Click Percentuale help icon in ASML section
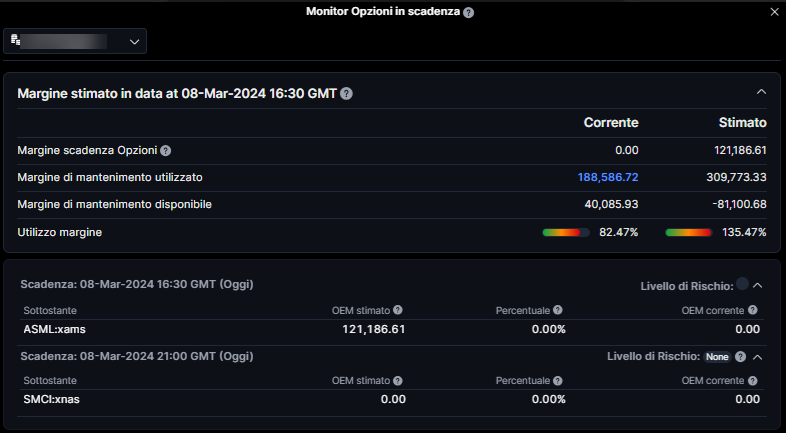The width and height of the screenshot is (786, 433). point(557,310)
